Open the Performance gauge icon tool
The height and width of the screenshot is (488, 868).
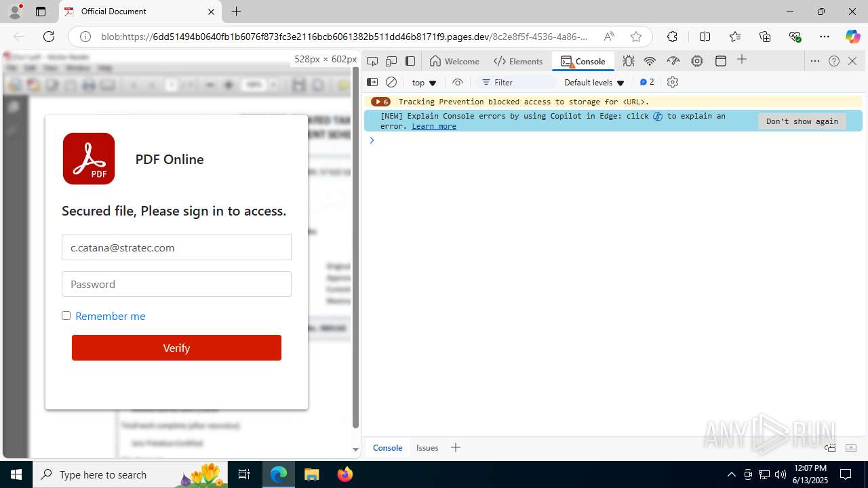(x=673, y=61)
